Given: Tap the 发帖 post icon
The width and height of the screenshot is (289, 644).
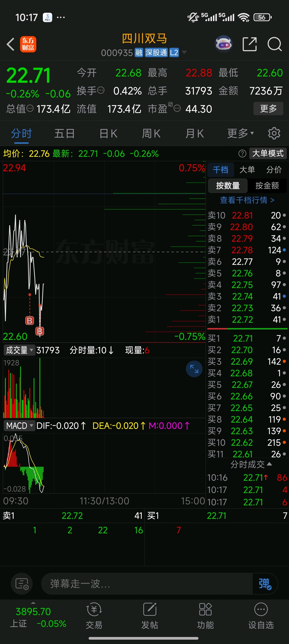Looking at the screenshot, I should [150, 616].
